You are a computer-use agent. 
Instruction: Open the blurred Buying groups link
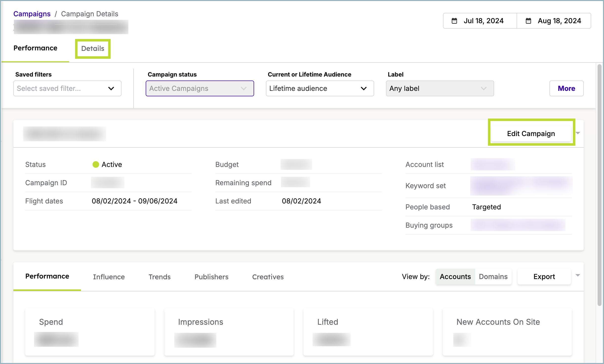(x=518, y=225)
